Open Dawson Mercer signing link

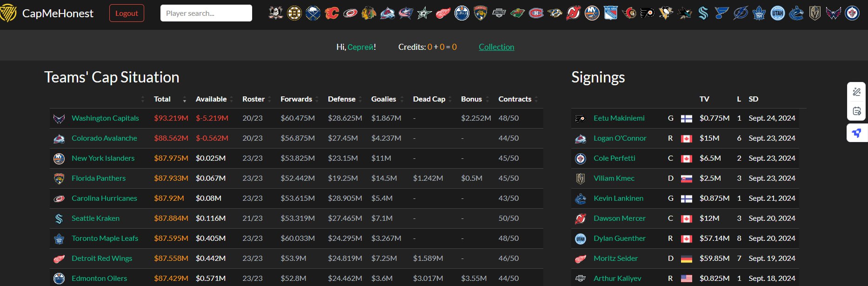click(x=620, y=218)
